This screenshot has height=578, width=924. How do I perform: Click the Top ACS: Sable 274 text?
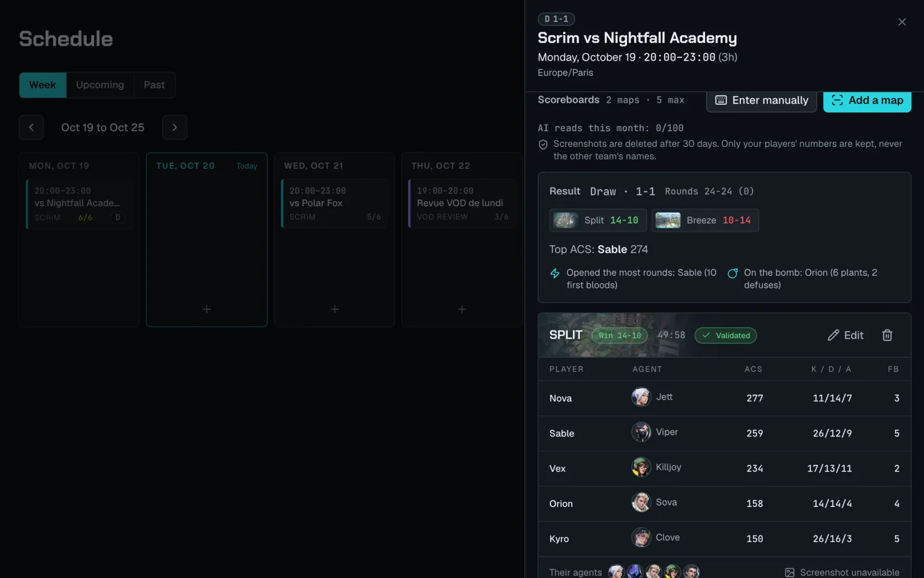pyautogui.click(x=598, y=250)
